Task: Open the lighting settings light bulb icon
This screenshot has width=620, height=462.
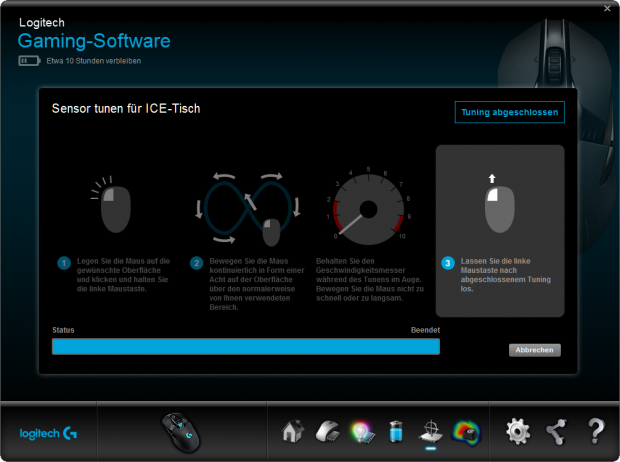Action: tap(361, 432)
